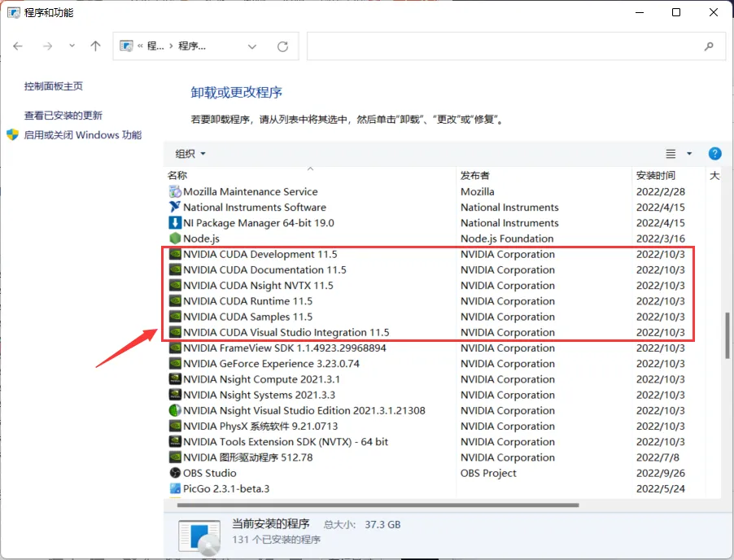This screenshot has width=734, height=560.
Task: Click the CUDA Visual Studio Integration icon
Action: coord(175,332)
